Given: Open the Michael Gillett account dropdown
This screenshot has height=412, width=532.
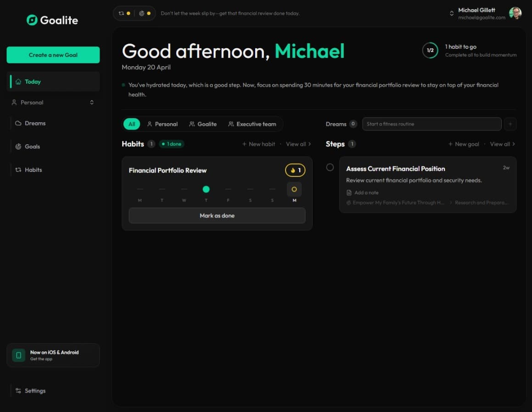Looking at the screenshot, I should (x=476, y=13).
